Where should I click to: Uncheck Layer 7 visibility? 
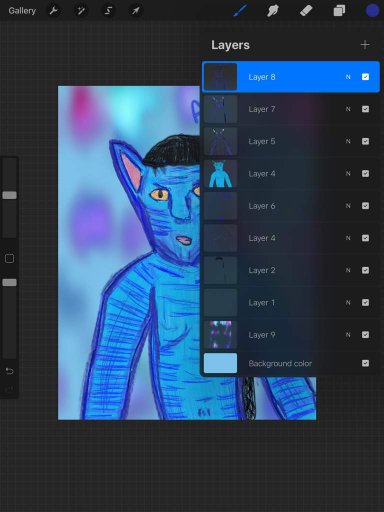pyautogui.click(x=365, y=109)
